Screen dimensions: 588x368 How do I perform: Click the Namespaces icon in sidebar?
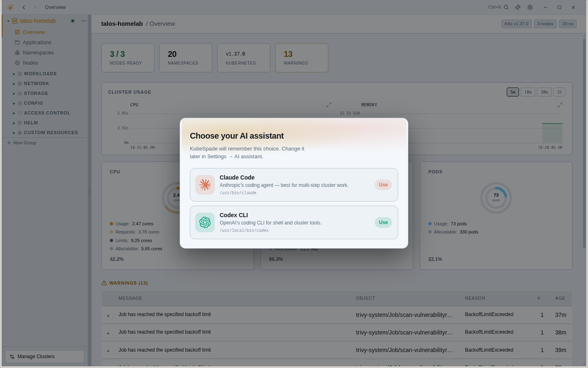coord(17,52)
